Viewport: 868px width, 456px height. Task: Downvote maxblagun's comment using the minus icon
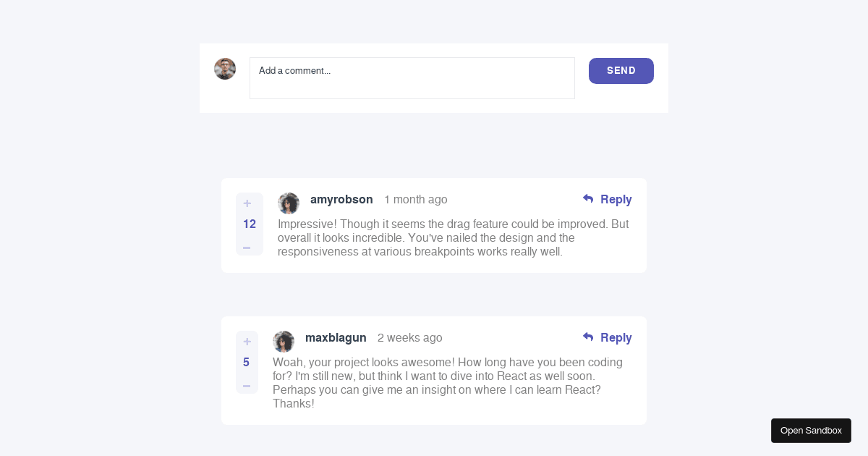[x=247, y=386]
